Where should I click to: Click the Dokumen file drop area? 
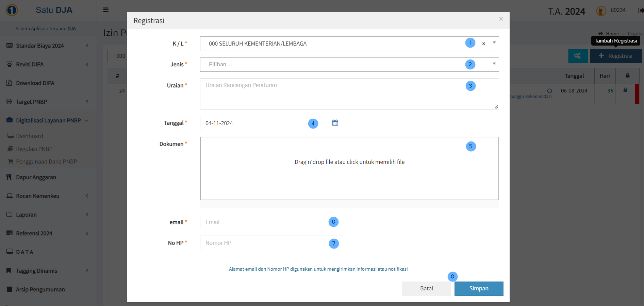coord(349,168)
